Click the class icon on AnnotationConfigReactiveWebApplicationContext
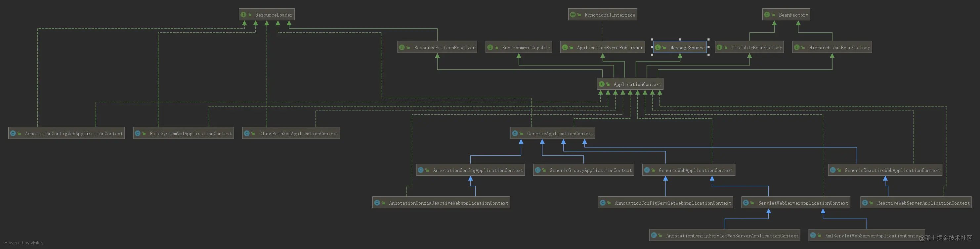The image size is (980, 249). click(x=377, y=203)
